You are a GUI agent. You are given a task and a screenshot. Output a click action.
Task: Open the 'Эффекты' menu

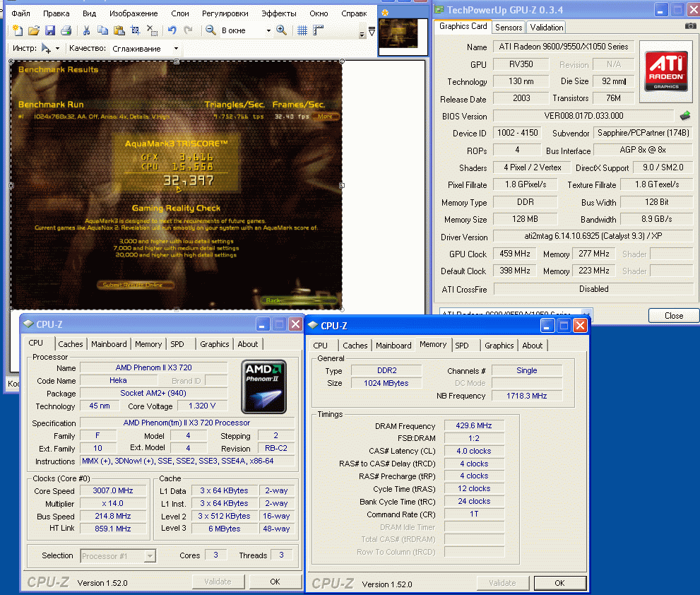point(278,13)
